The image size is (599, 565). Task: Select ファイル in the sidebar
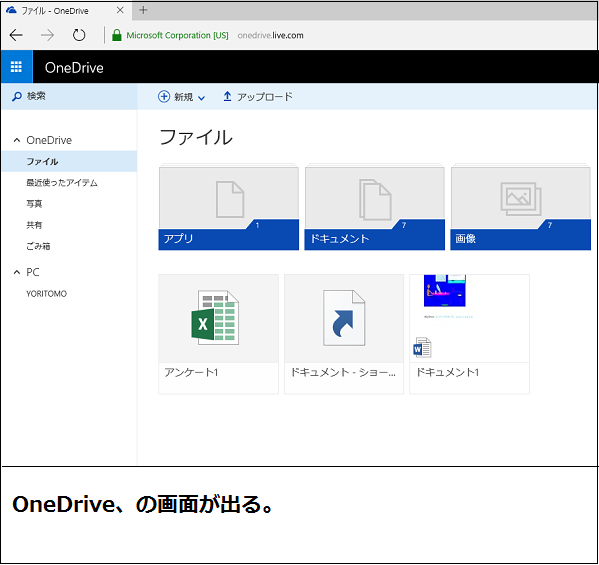pyautogui.click(x=69, y=161)
